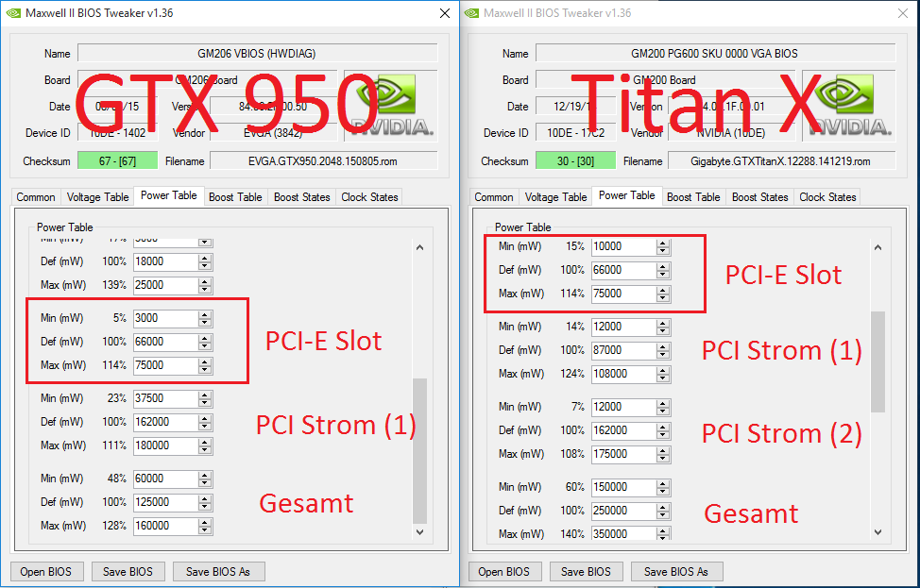Open Clock States tab in GM206 window

tap(369, 197)
